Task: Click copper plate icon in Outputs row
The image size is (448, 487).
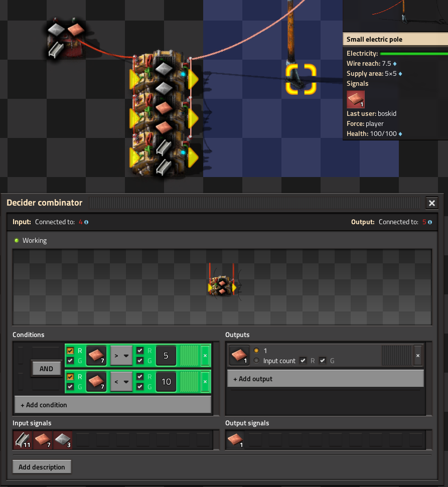Action: pyautogui.click(x=239, y=356)
